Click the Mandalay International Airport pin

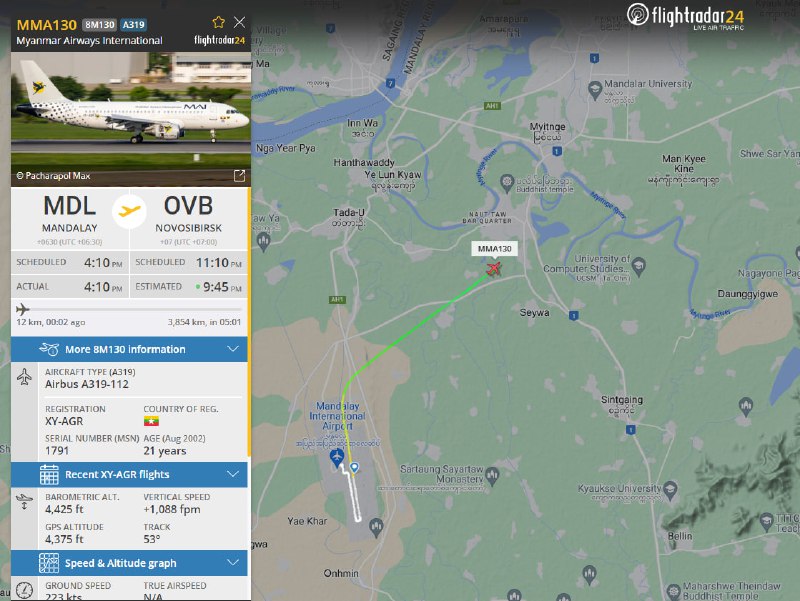click(x=336, y=458)
